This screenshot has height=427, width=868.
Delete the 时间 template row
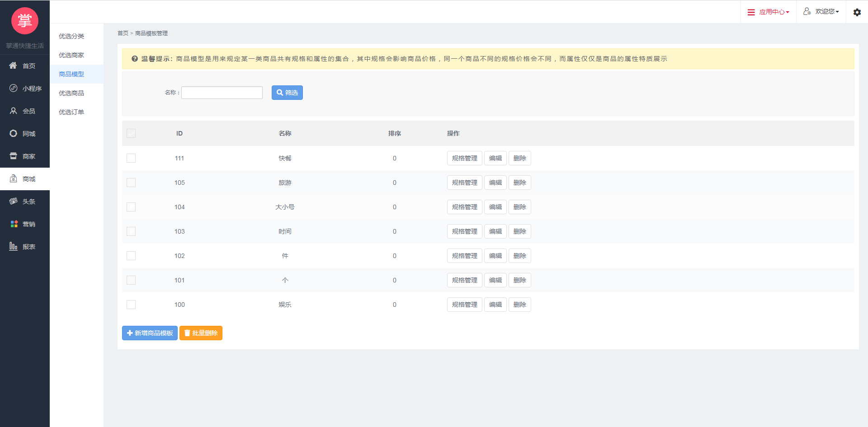[519, 231]
